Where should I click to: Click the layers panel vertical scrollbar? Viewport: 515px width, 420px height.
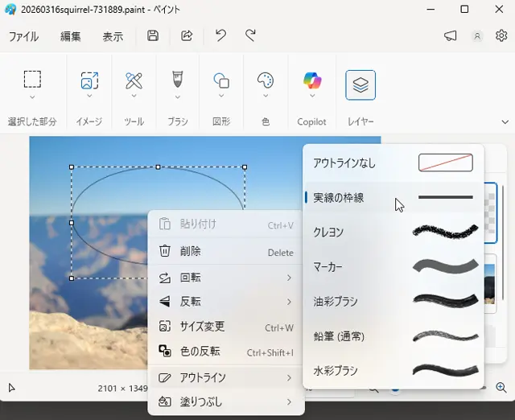[503, 242]
